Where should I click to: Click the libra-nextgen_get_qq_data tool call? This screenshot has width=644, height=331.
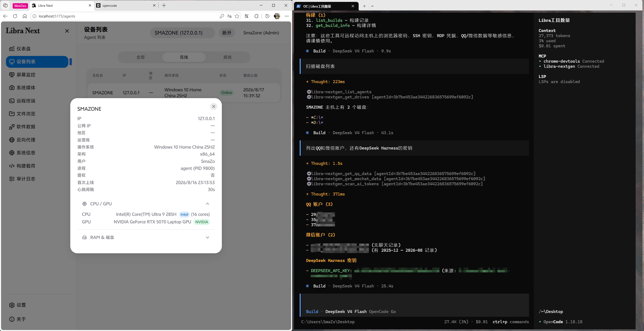pos(391,174)
